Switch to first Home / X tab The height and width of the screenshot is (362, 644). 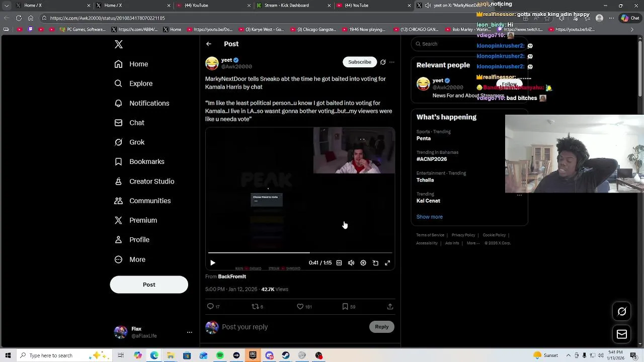click(52, 6)
